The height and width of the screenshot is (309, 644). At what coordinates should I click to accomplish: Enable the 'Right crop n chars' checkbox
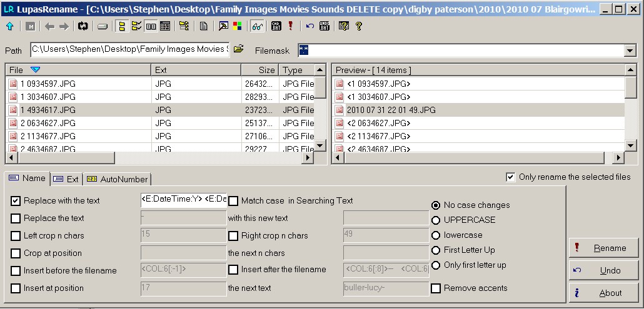point(233,236)
